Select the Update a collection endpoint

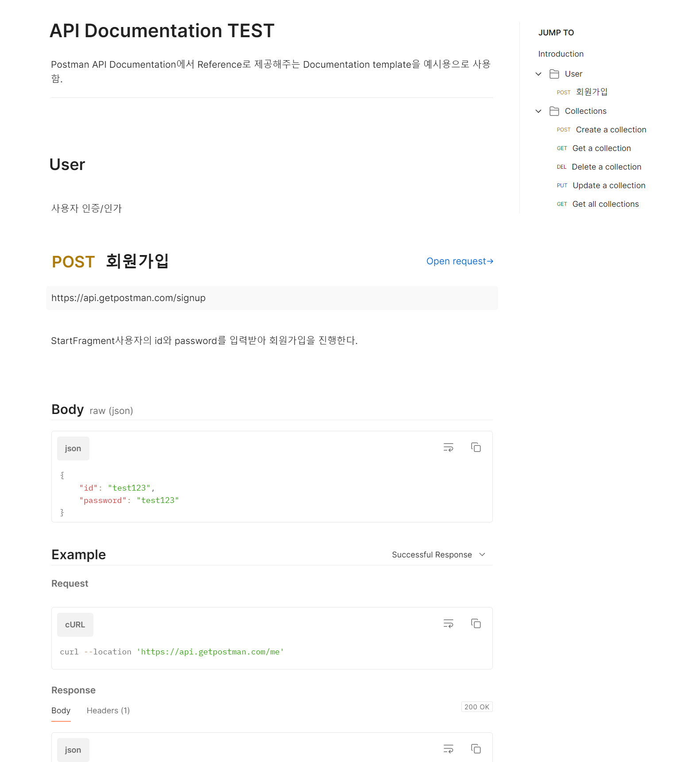609,185
